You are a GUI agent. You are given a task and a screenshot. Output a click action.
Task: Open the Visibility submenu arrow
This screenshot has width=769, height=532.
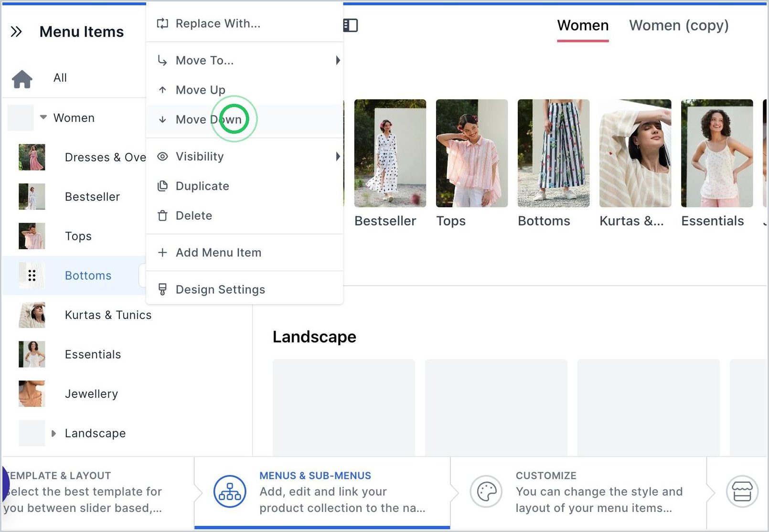[x=338, y=156]
